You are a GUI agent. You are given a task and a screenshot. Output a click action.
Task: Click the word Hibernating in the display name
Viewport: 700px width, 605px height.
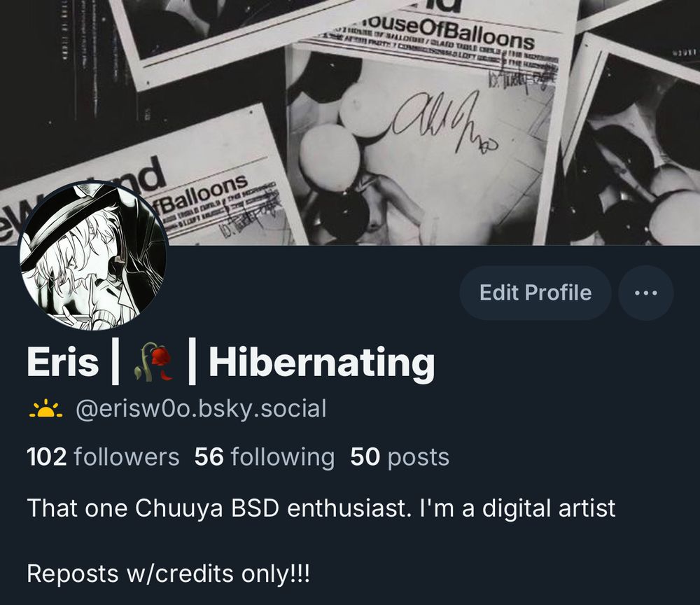tap(322, 363)
